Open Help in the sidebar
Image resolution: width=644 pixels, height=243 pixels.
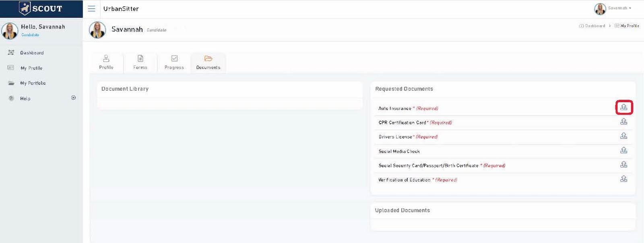(25, 99)
